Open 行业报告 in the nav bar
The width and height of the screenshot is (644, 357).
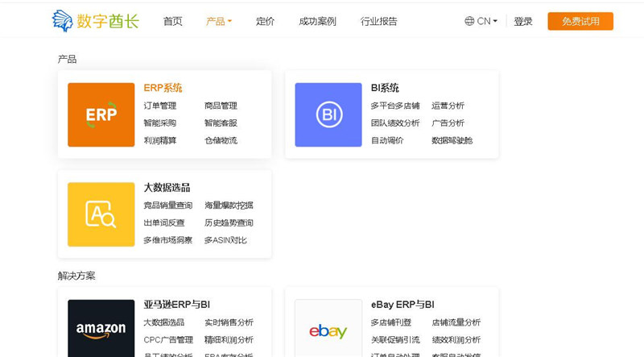[378, 21]
